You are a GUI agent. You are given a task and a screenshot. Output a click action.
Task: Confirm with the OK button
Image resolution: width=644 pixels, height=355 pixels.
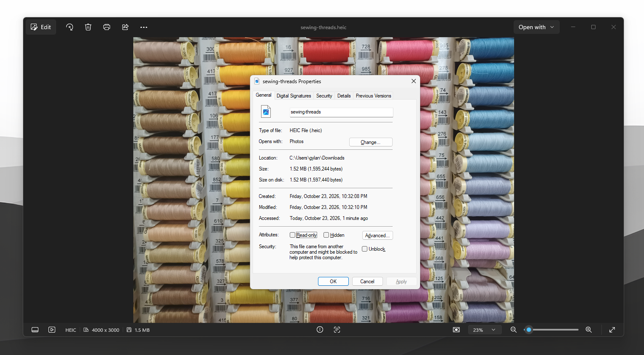click(333, 282)
